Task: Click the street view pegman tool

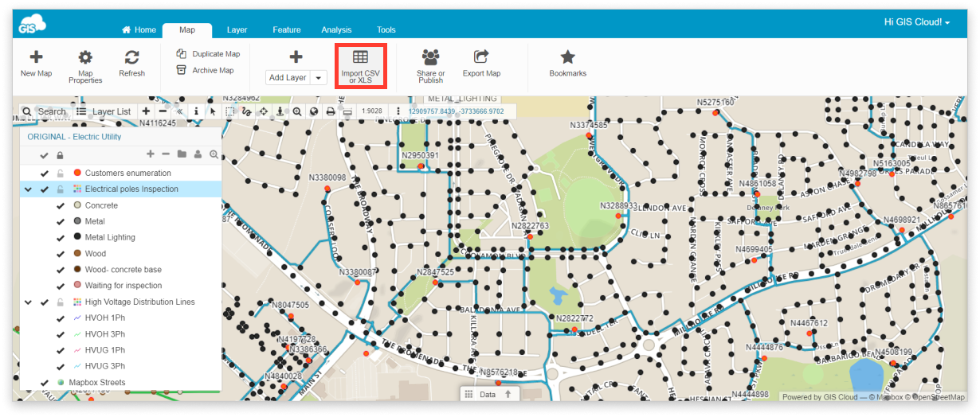Action: (x=280, y=111)
